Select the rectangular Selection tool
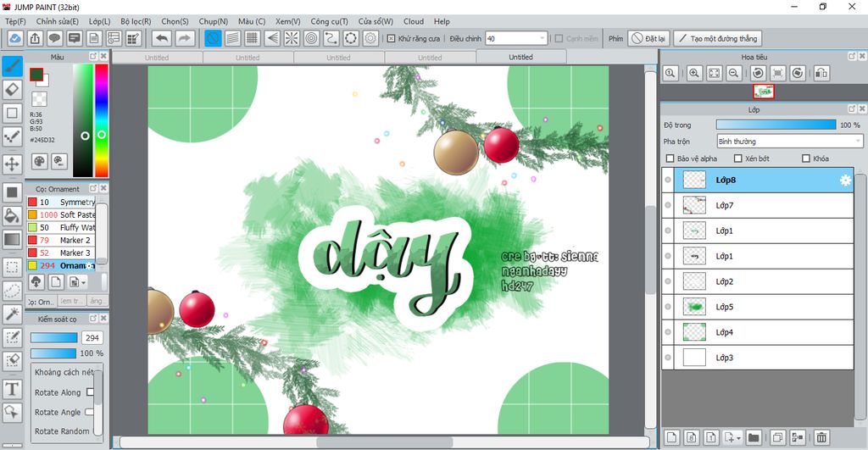Screen dimensions: 868x450 point(12,267)
